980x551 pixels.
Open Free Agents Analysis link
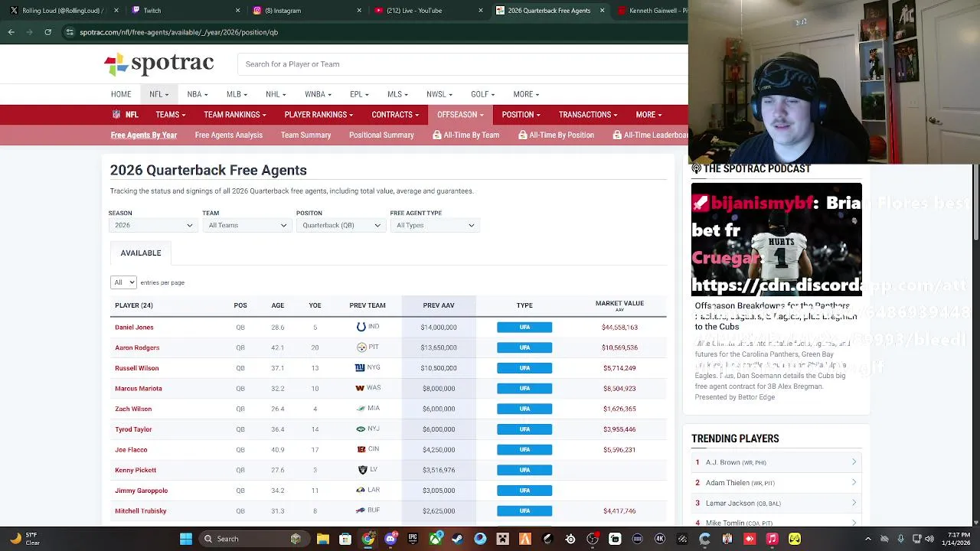click(229, 135)
